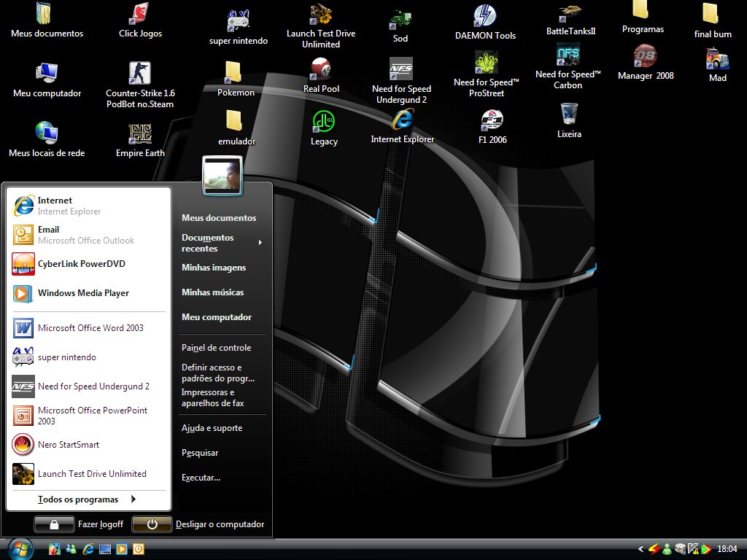Open super nintendo in start menu list
The width and height of the screenshot is (747, 560).
click(89, 357)
